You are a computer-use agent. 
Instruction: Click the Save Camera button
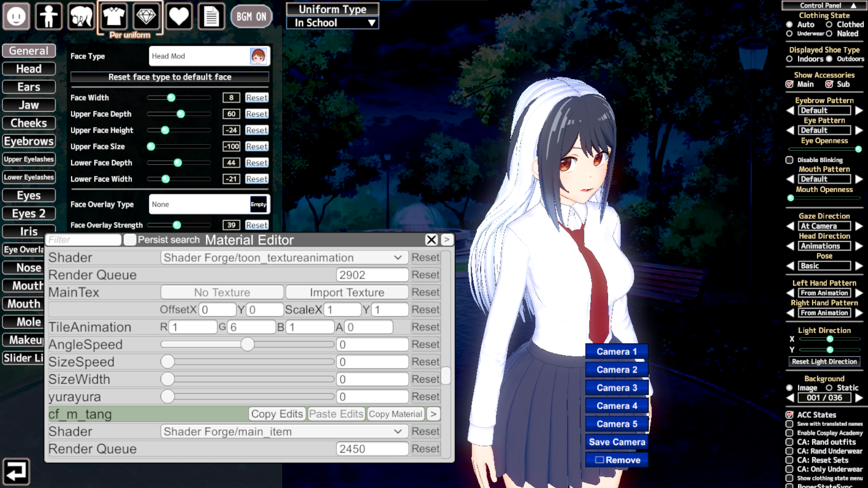click(x=617, y=442)
